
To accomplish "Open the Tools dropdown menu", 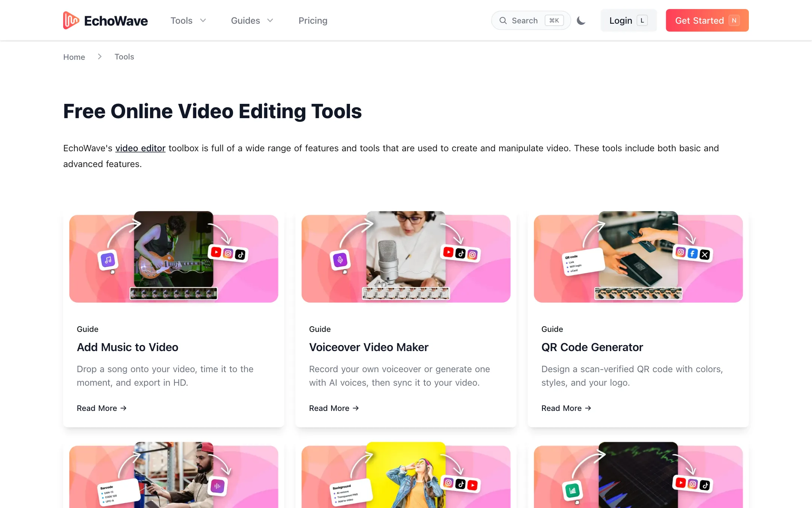I will pyautogui.click(x=188, y=20).
